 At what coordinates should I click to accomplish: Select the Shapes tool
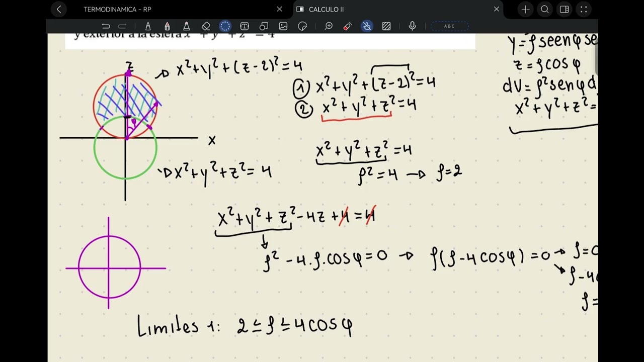[x=264, y=26]
